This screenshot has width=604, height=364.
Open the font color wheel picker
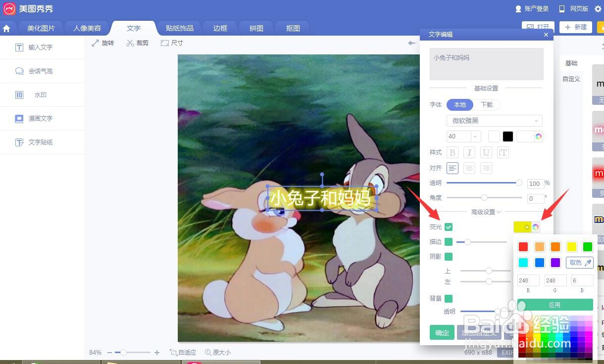click(x=538, y=136)
